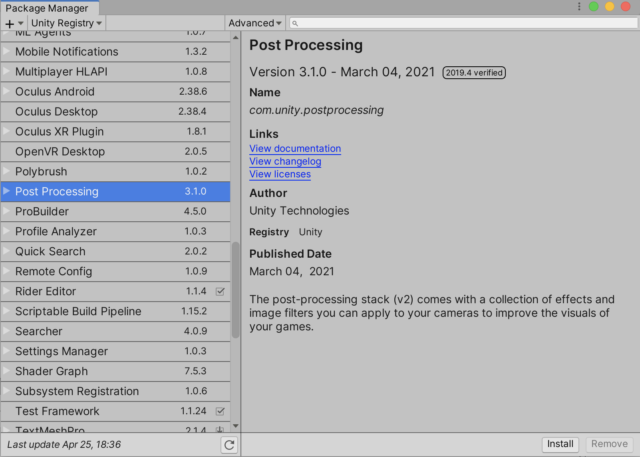Click Last update Apr 25, 18:36 status
Image resolution: width=640 pixels, height=457 pixels.
click(x=64, y=444)
